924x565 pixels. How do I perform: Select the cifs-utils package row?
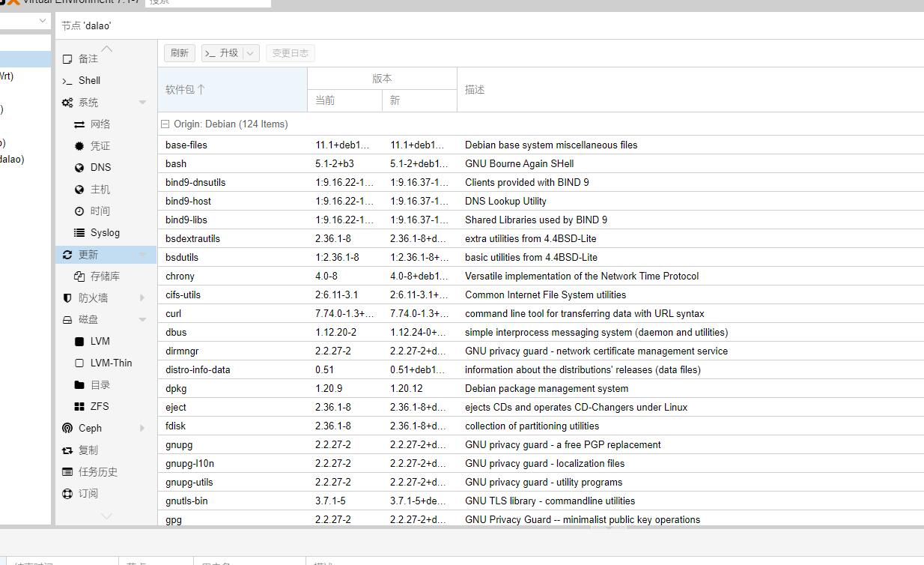541,294
